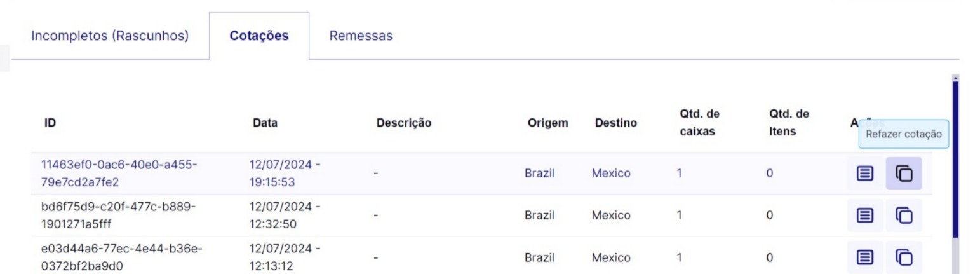980x274 pixels.
Task: Click the ID column header
Action: tap(49, 123)
